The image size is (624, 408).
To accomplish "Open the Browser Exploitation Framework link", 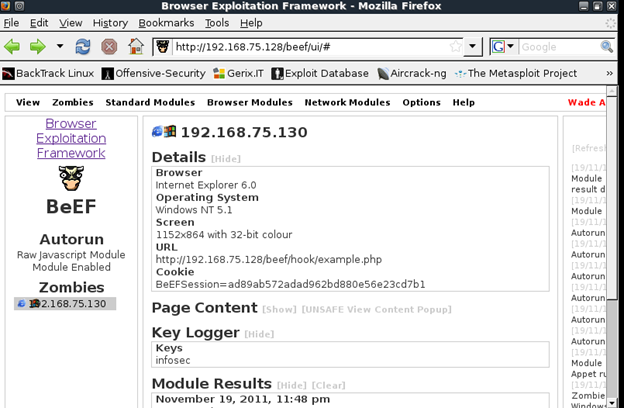I will [x=71, y=138].
